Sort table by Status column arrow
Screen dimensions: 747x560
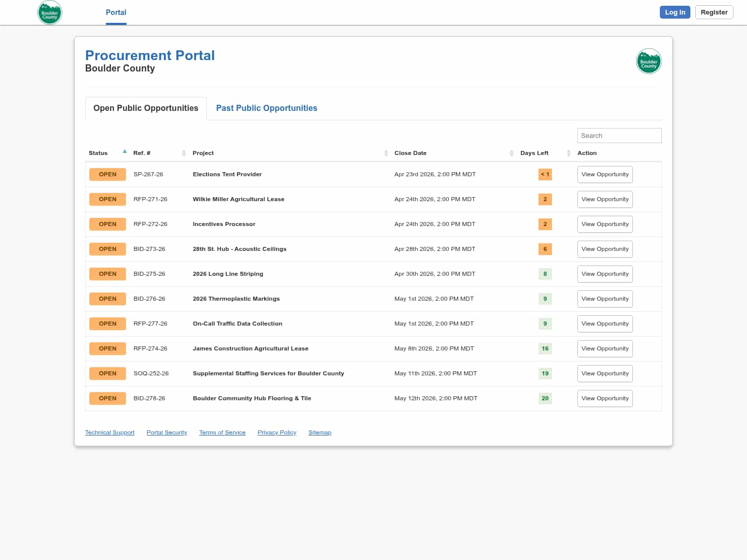coord(125,152)
